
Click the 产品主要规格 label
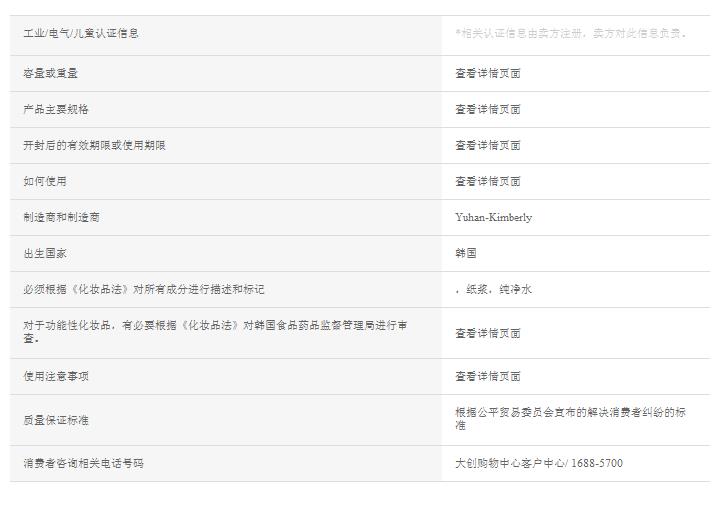point(56,110)
